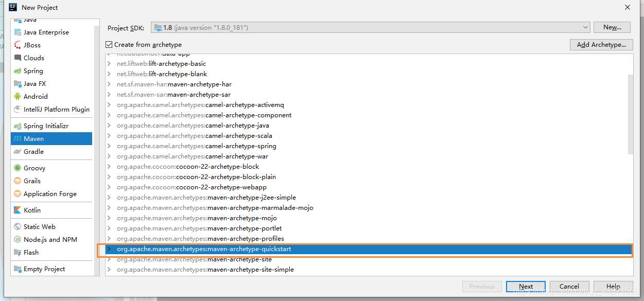Click the Spring leaf icon

tap(18, 70)
